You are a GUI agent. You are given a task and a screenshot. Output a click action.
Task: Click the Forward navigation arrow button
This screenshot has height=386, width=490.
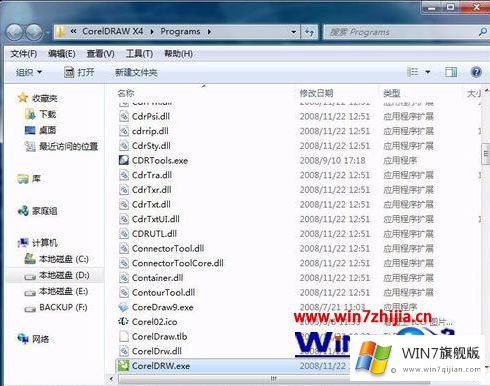(34, 32)
